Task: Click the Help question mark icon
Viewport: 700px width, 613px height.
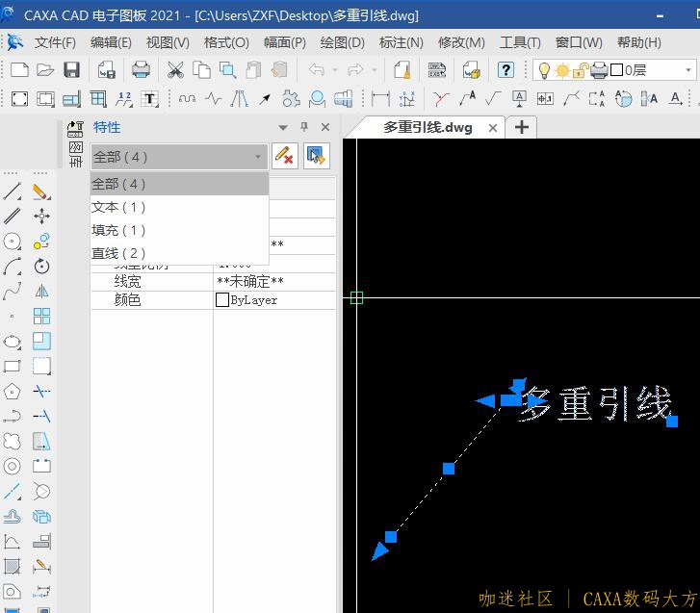Action: pos(506,70)
